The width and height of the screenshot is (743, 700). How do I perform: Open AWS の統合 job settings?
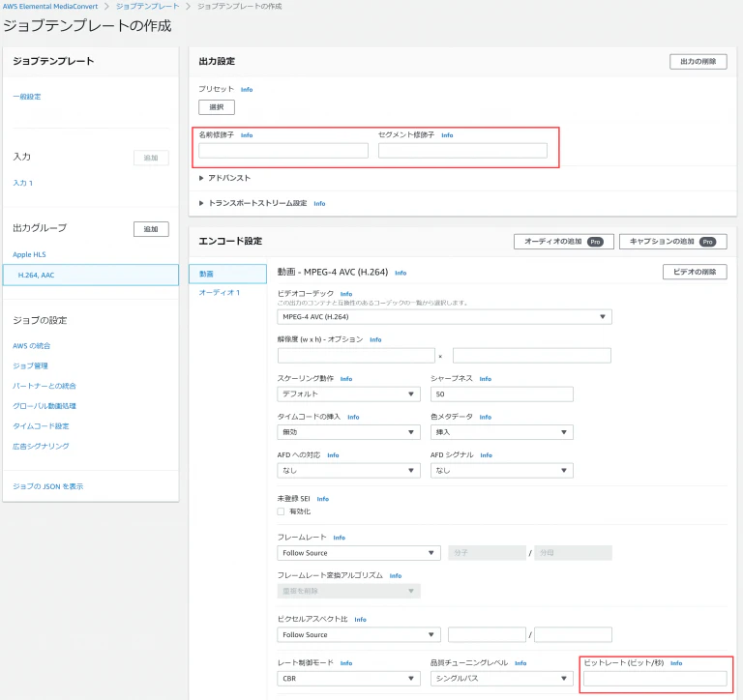pyautogui.click(x=31, y=346)
